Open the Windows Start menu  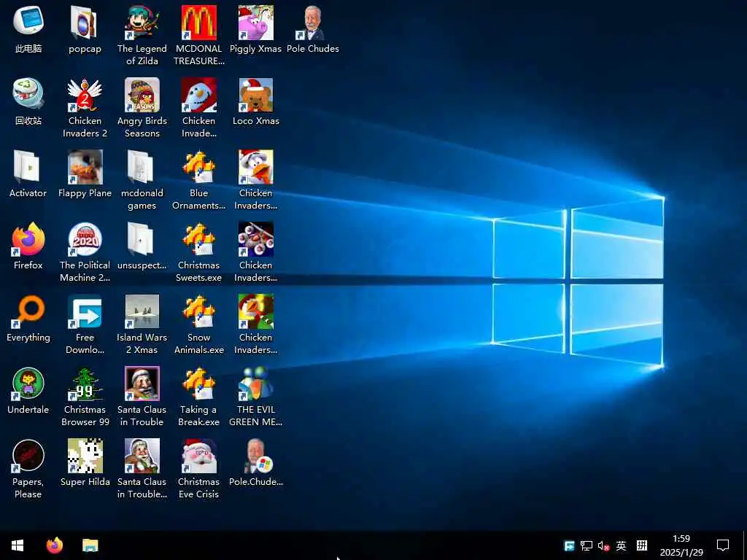click(x=18, y=545)
